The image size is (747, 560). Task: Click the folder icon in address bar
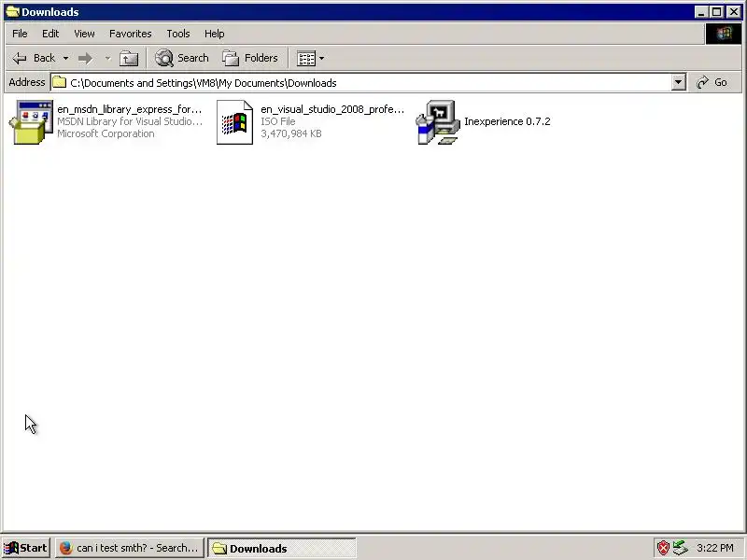59,83
